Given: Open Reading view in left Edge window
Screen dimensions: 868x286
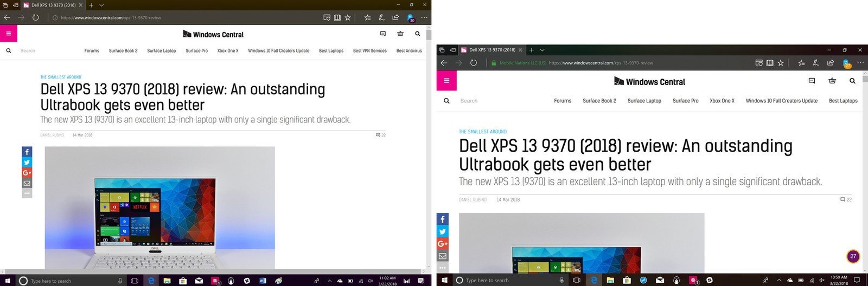Looking at the screenshot, I should (x=337, y=17).
